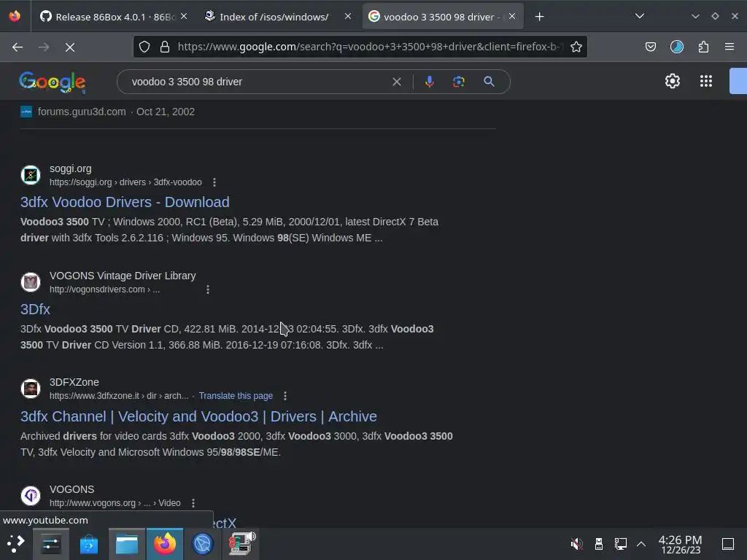747x560 pixels.
Task: Open site info via the padlock icon
Action: pyautogui.click(x=165, y=47)
